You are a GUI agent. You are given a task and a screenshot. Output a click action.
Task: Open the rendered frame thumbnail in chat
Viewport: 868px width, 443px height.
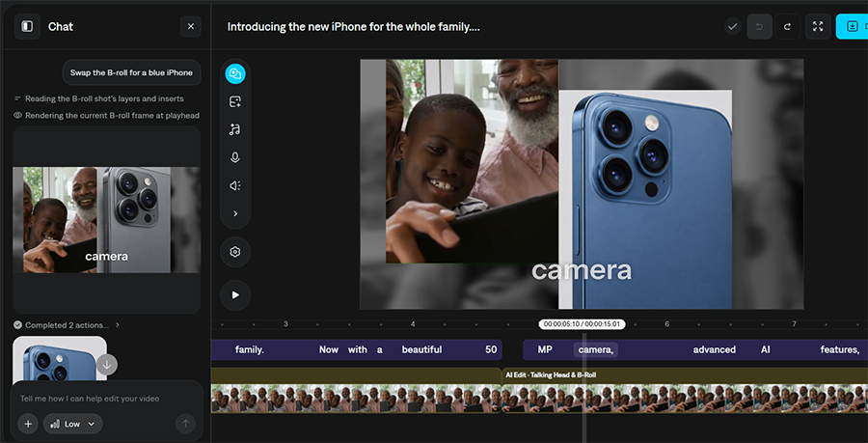pos(107,220)
